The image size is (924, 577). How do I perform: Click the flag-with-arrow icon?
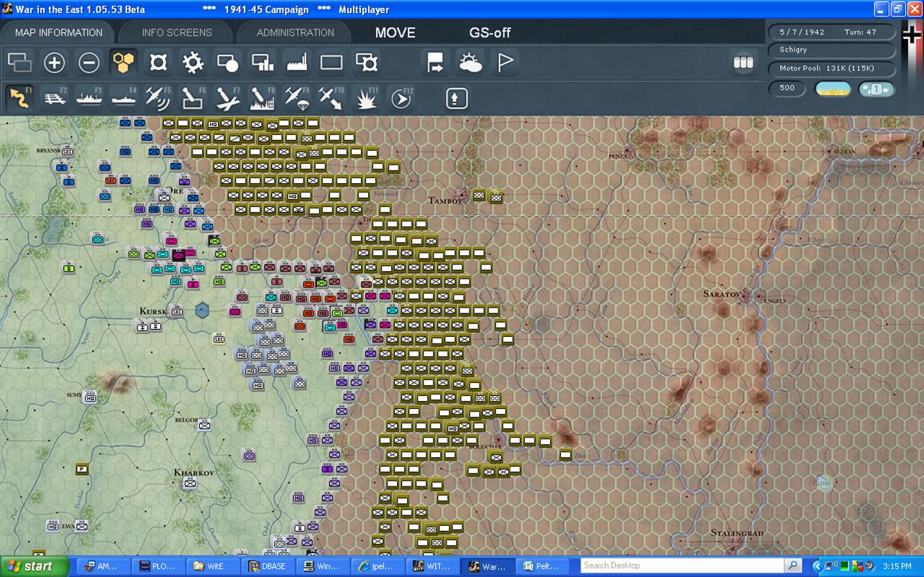436,63
